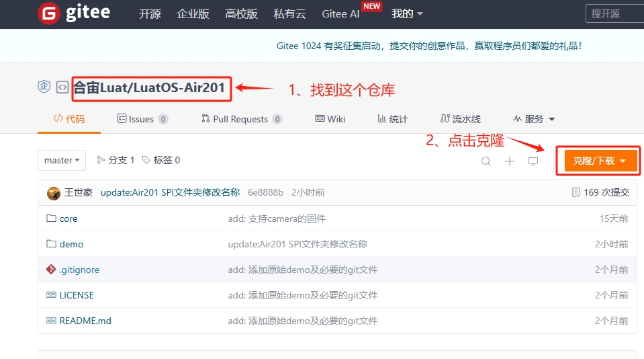This screenshot has height=359, width=644.
Task: Click the enterprise badge icon near repo title
Action: (44, 87)
